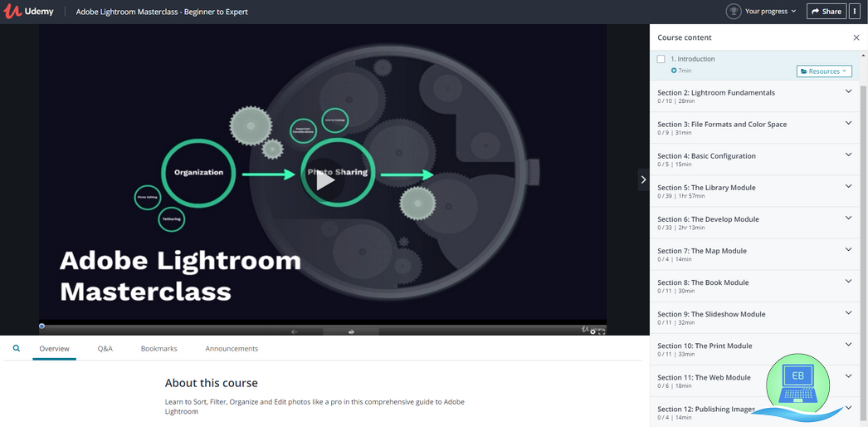Open the three-dot options menu in header
The width and height of the screenshot is (868, 427).
click(856, 11)
